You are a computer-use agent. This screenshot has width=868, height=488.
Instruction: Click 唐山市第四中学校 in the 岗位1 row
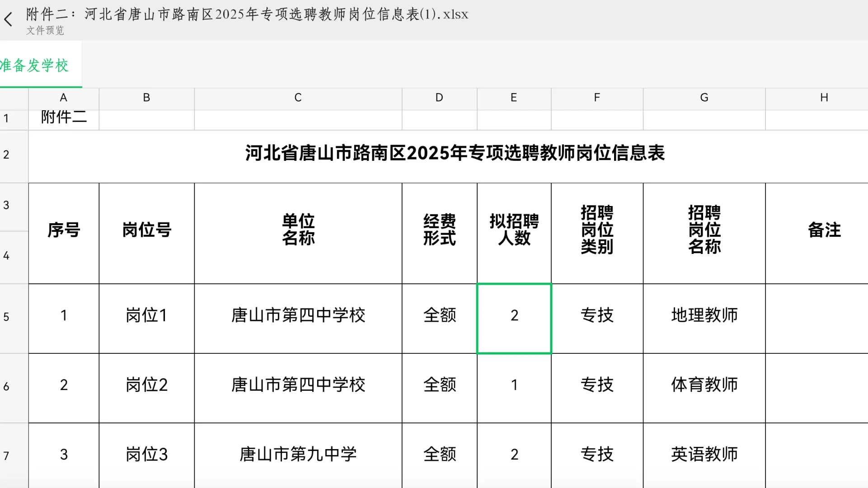298,319
